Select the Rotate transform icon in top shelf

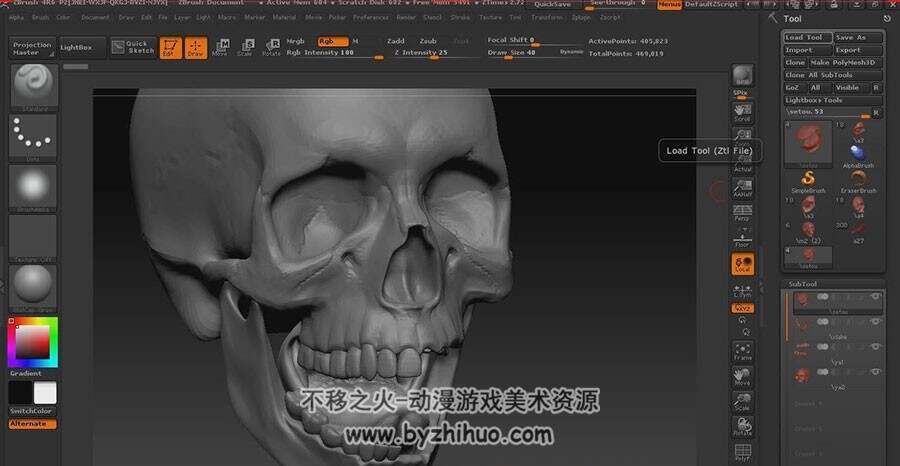(x=271, y=48)
